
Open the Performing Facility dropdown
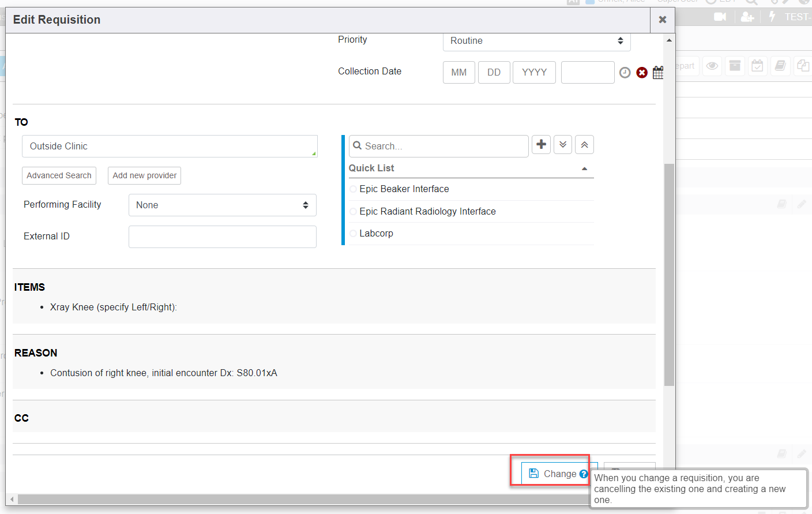(222, 205)
